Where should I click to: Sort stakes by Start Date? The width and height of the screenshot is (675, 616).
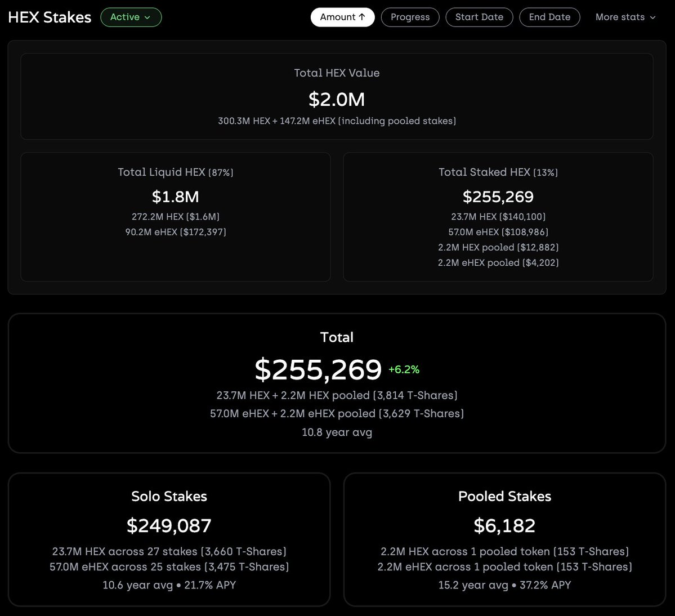pyautogui.click(x=479, y=17)
